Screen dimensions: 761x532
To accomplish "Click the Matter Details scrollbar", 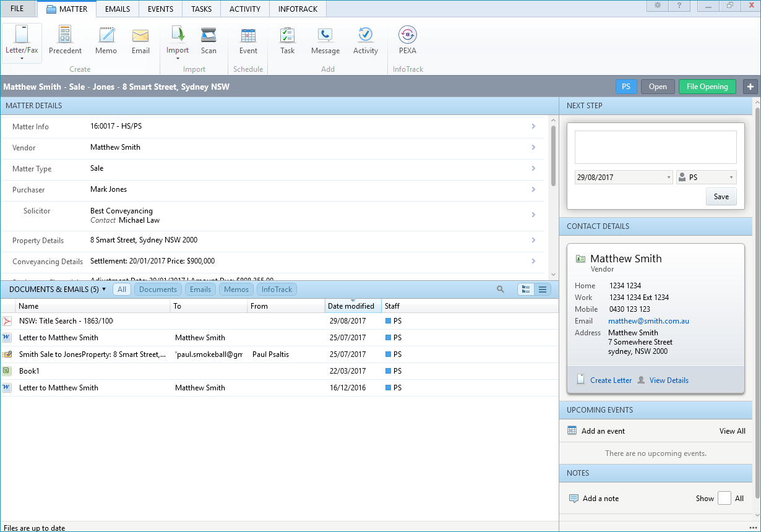I will (553, 156).
